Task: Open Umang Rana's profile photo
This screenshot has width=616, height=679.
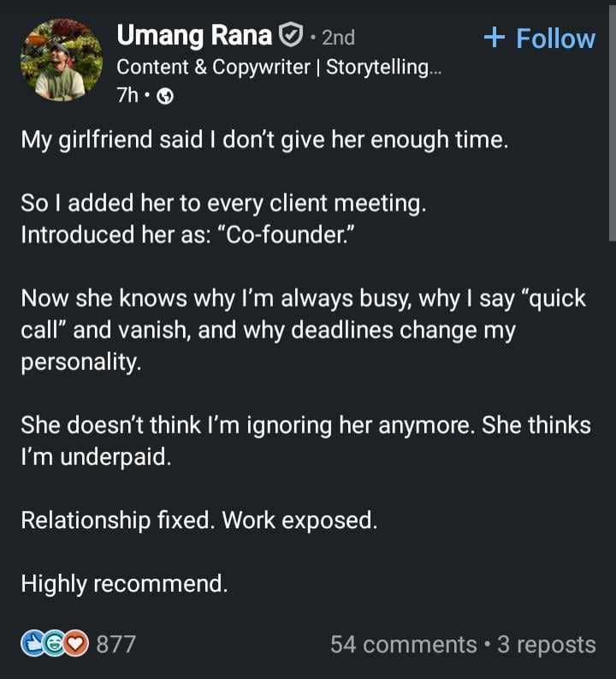Action: [61, 61]
